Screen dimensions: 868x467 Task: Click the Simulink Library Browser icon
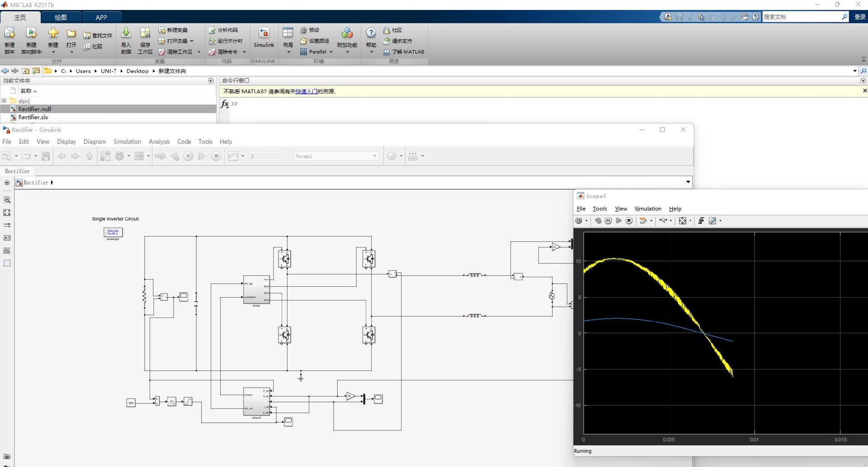(105, 156)
